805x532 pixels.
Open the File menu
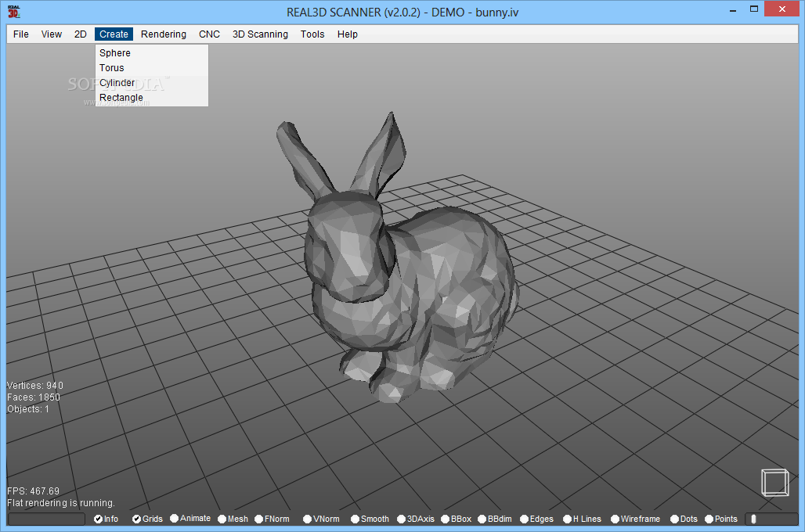click(21, 34)
